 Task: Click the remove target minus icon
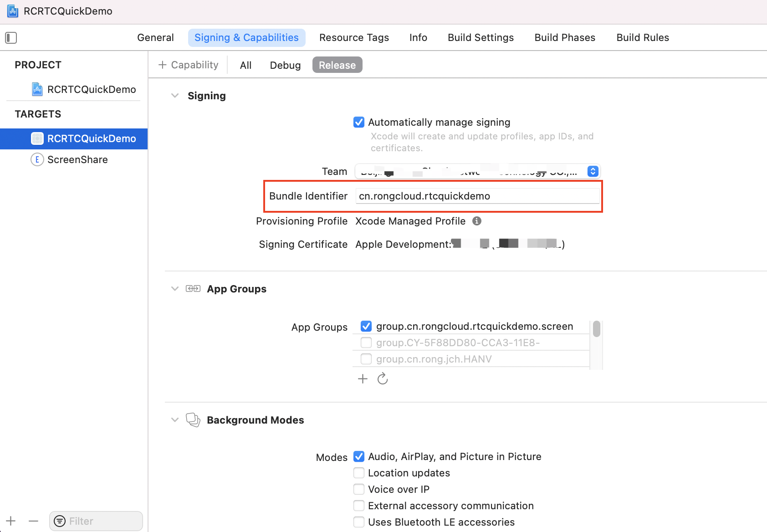click(33, 521)
